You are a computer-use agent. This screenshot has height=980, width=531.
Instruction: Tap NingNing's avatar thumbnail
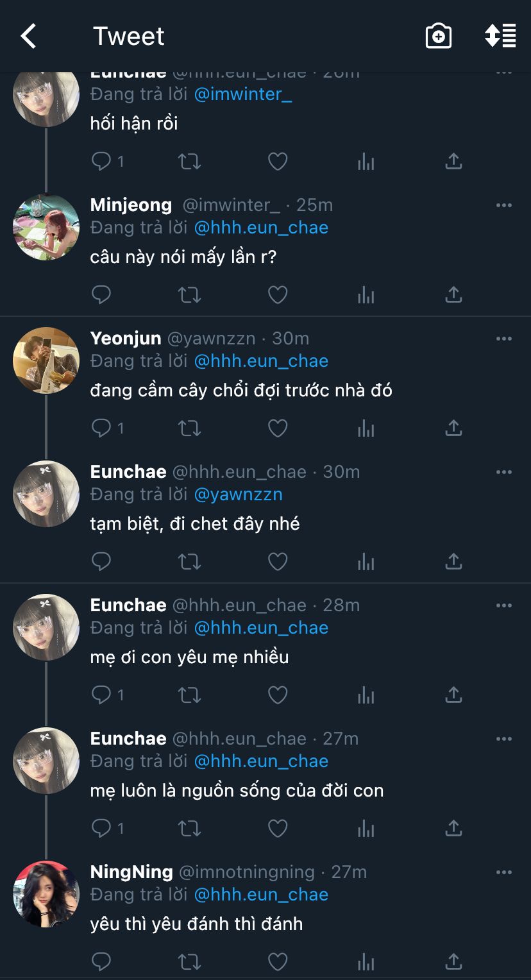[x=46, y=894]
